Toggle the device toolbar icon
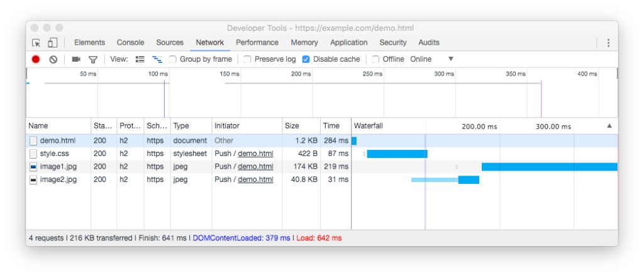The height and width of the screenshot is (277, 644). [x=52, y=43]
